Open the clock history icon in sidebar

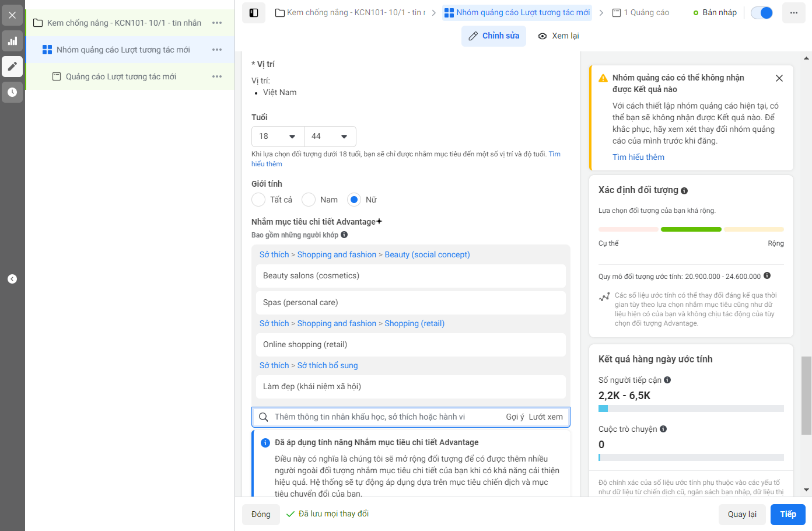(x=12, y=92)
